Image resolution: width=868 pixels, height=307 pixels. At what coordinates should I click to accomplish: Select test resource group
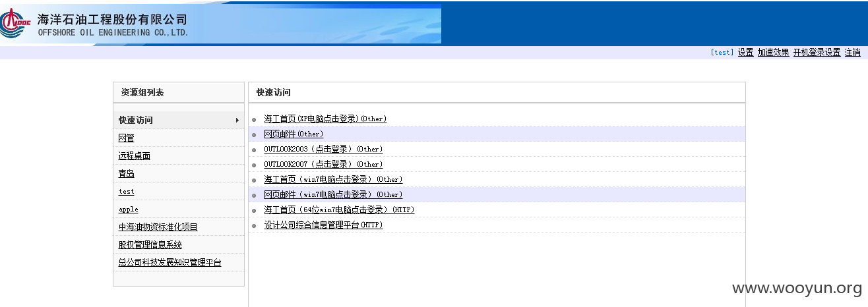(x=126, y=191)
